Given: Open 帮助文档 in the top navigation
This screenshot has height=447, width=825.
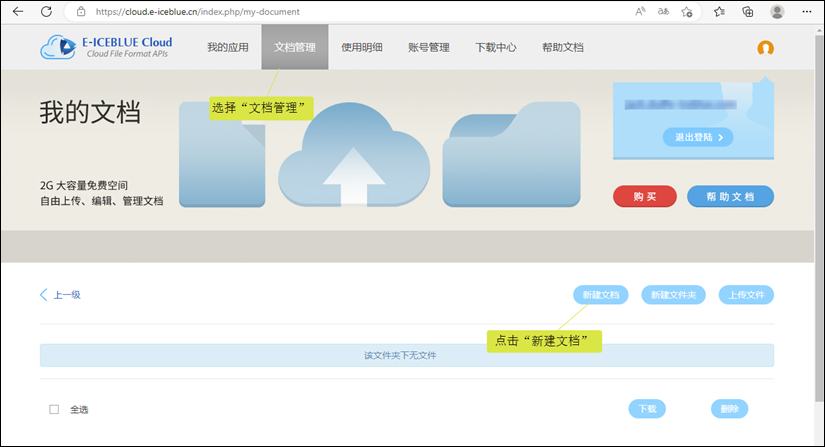Looking at the screenshot, I should [x=562, y=47].
